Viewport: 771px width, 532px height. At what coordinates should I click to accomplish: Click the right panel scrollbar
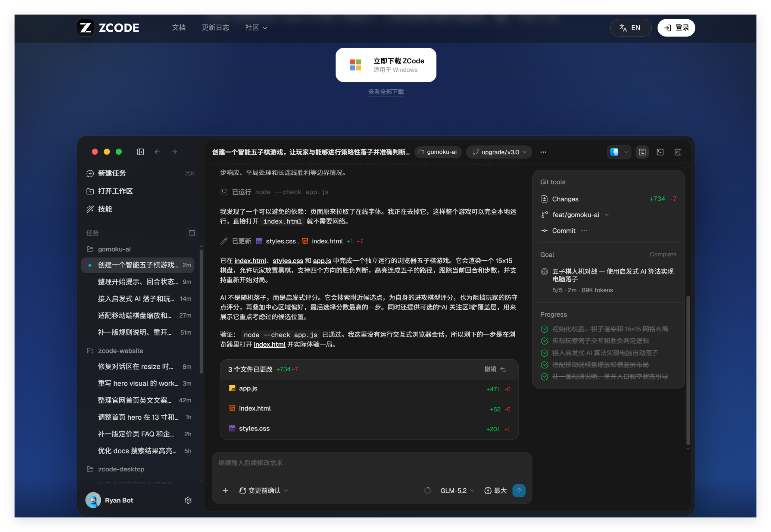[688, 370]
